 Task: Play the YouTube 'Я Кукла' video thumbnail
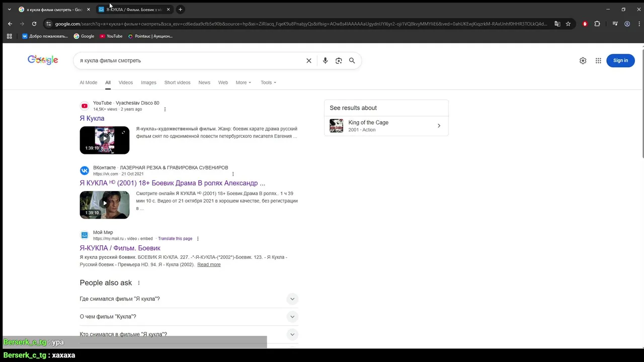coord(105,140)
